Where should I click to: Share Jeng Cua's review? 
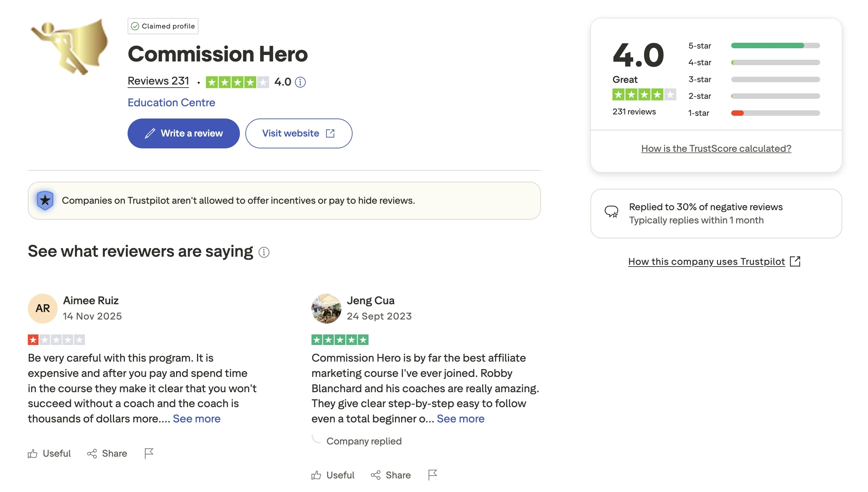pos(391,475)
